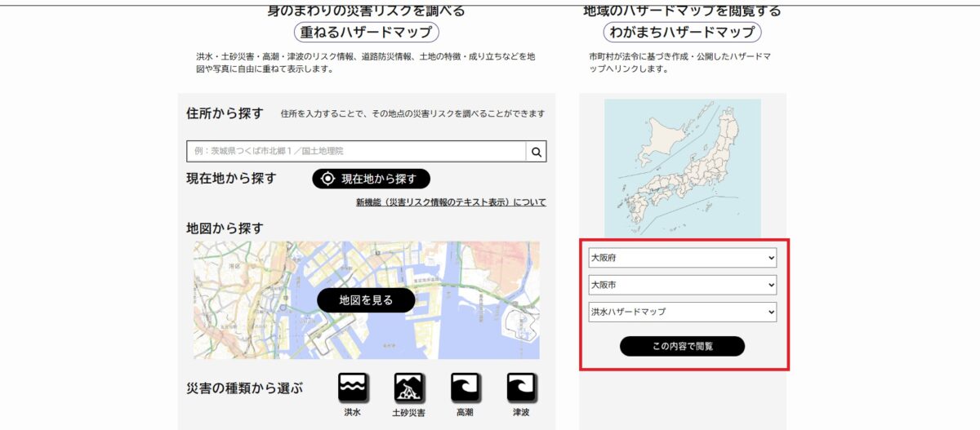The height and width of the screenshot is (430, 980).
Task: Pick the tsunami (津波) icon
Action: (x=521, y=388)
